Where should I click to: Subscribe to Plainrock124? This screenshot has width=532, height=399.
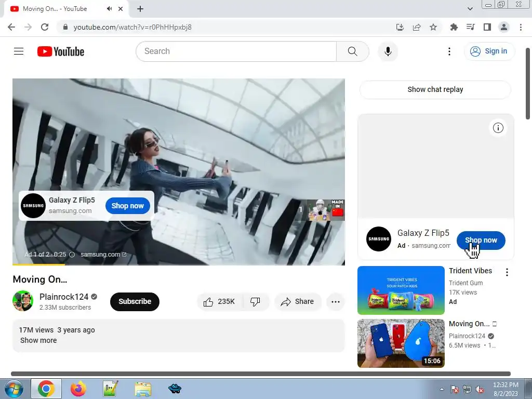click(135, 302)
